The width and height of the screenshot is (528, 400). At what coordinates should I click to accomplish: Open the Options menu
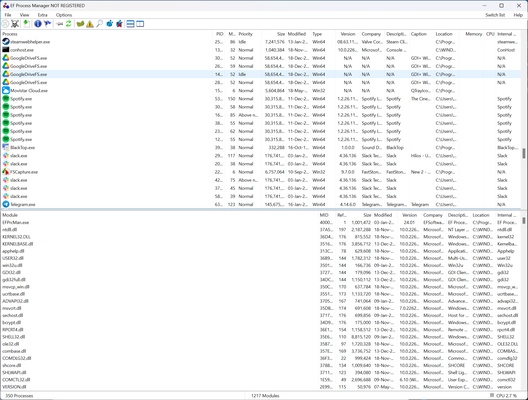[x=64, y=15]
